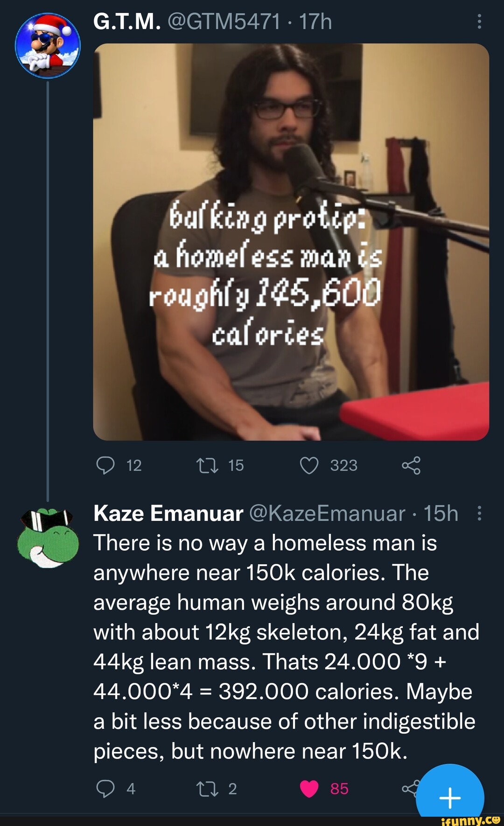The image size is (504, 826).
Task: Share Kaze Emanuar's reply tweet
Action: [x=409, y=789]
